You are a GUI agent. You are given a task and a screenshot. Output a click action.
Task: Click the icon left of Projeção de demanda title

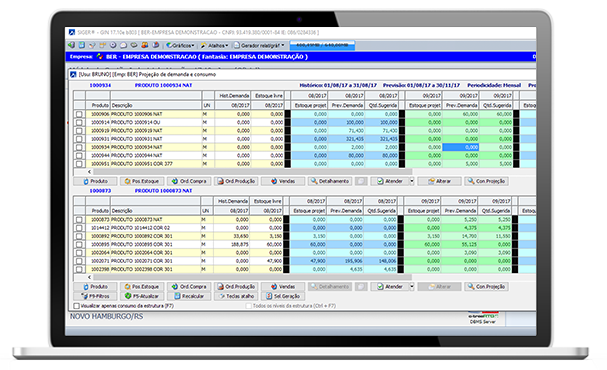pos(73,74)
